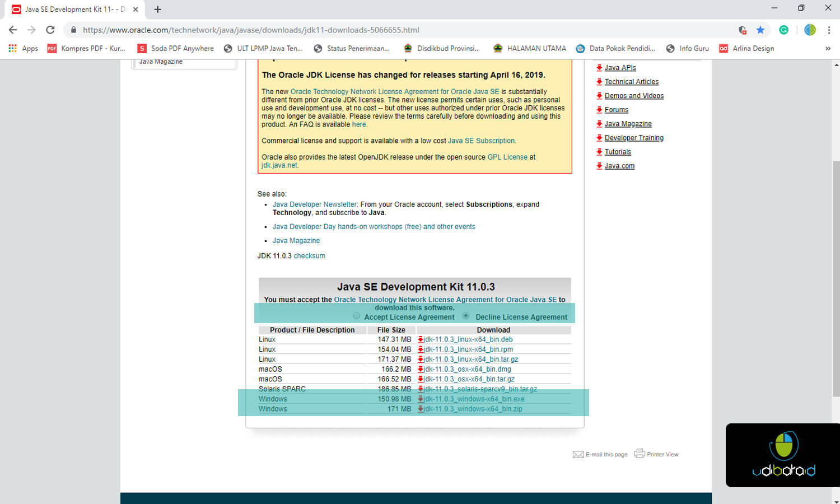Open Forums sidebar link
Screen dimensions: 840x504
[x=616, y=110]
